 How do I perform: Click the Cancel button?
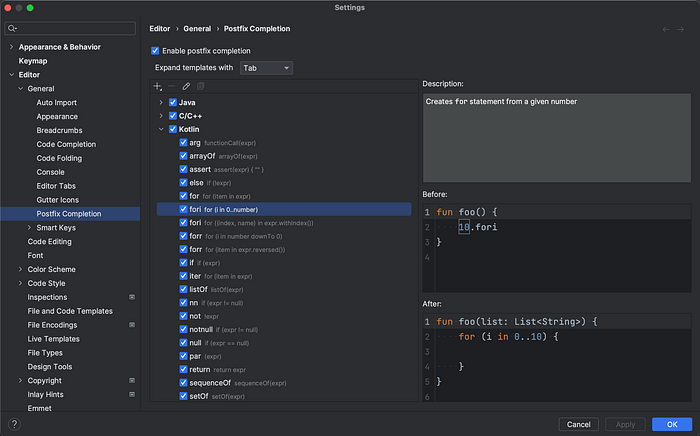[578, 424]
